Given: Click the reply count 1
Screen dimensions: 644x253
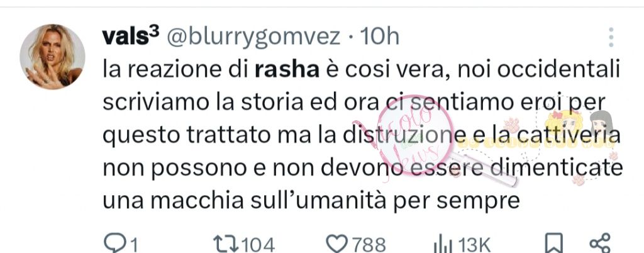Looking at the screenshot, I should [x=133, y=245].
